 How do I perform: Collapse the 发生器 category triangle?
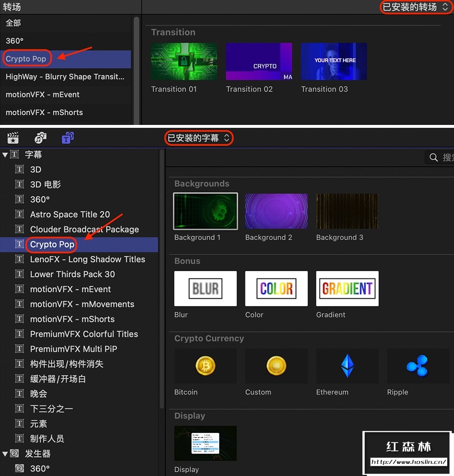[x=5, y=454]
